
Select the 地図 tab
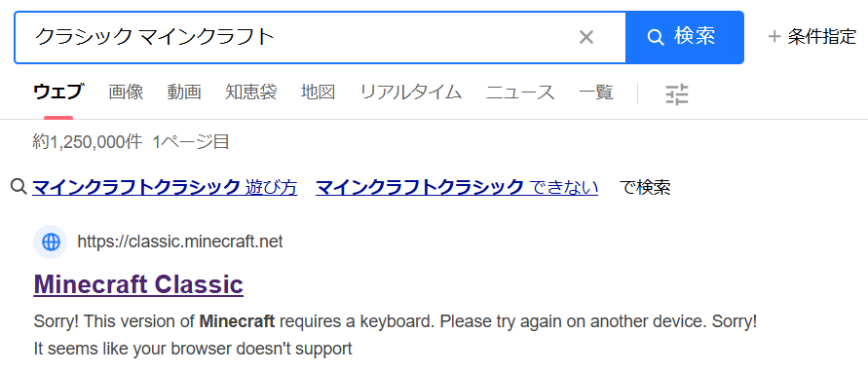click(x=319, y=92)
